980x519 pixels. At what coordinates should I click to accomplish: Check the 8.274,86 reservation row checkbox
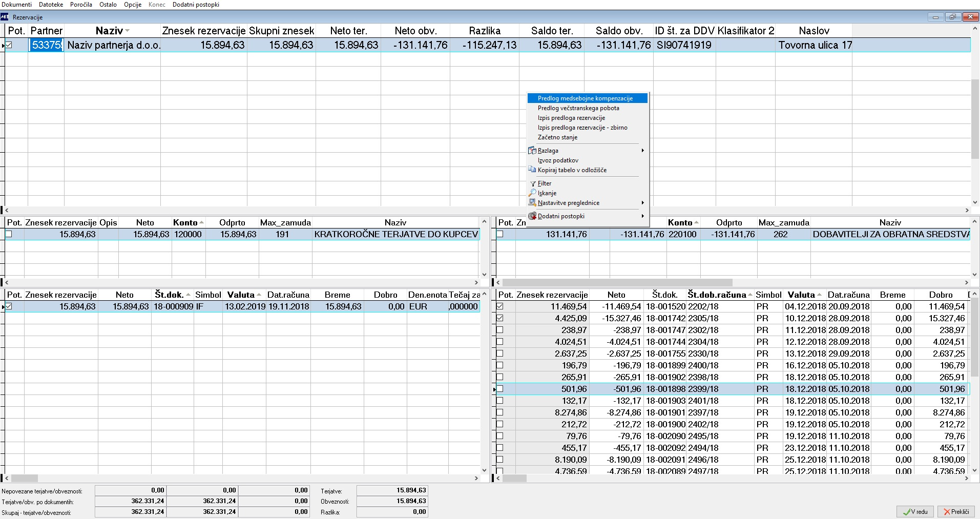[500, 412]
